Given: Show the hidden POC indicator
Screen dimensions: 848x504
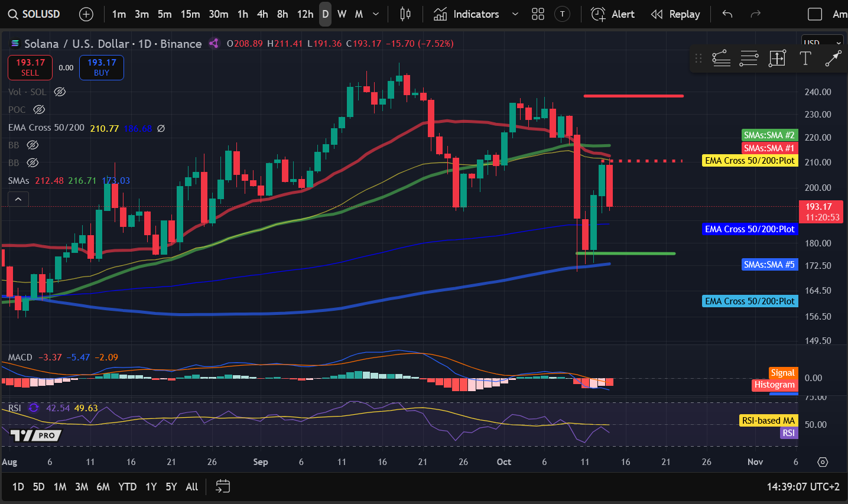Looking at the screenshot, I should click(x=39, y=109).
